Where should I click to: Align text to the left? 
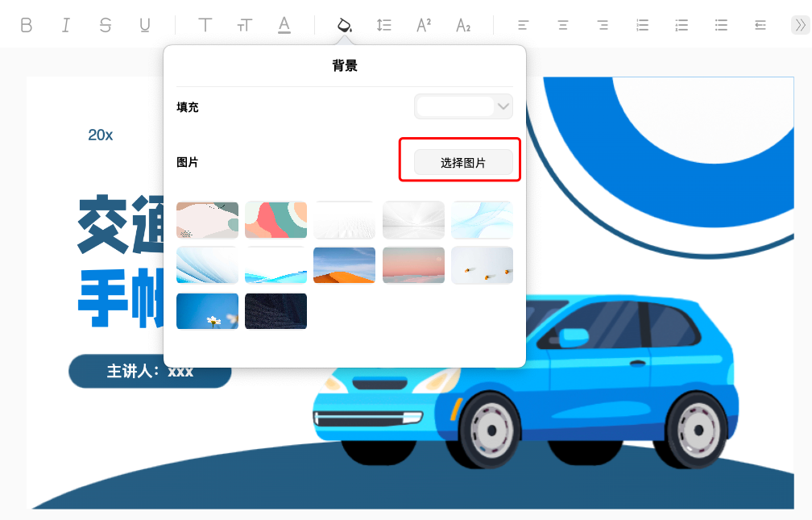click(x=522, y=24)
